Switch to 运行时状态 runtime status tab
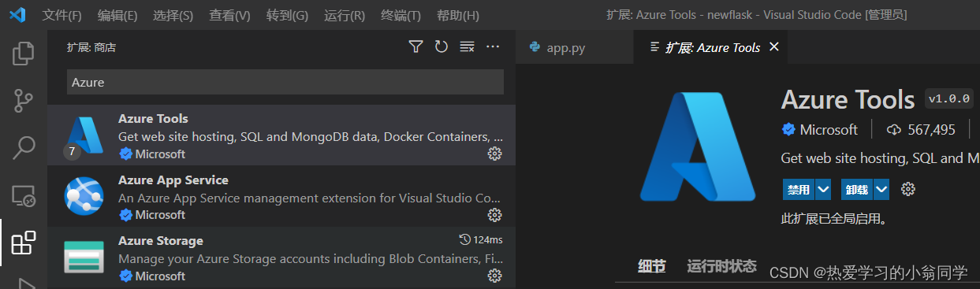Screen dimensions: 980x289 click(721, 266)
